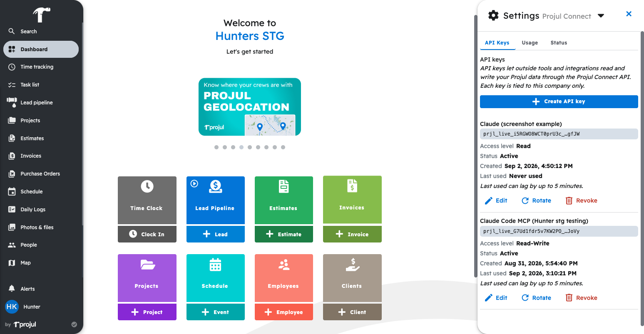Open People sidebar icon
The width and height of the screenshot is (644, 334).
coord(12,245)
